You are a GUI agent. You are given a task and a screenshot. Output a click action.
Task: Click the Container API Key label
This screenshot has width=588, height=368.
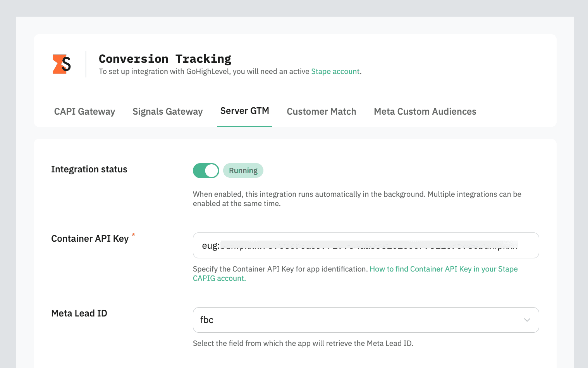pyautogui.click(x=90, y=239)
